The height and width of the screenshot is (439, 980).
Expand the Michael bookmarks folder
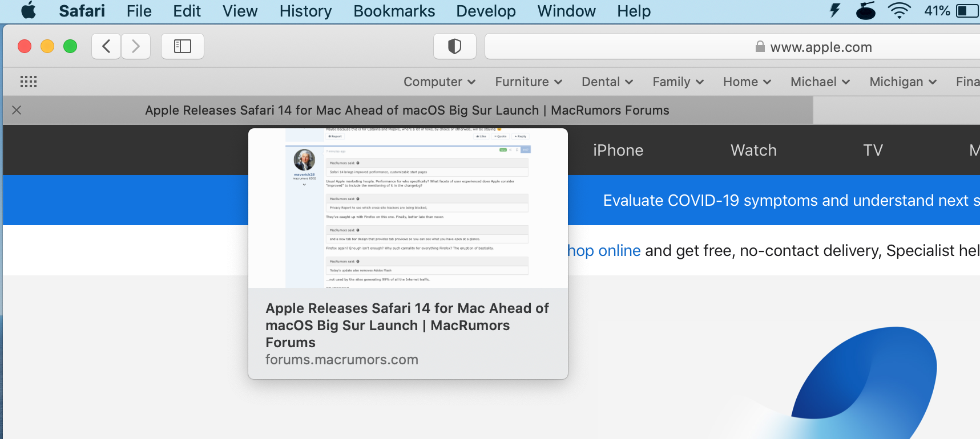click(x=820, y=82)
